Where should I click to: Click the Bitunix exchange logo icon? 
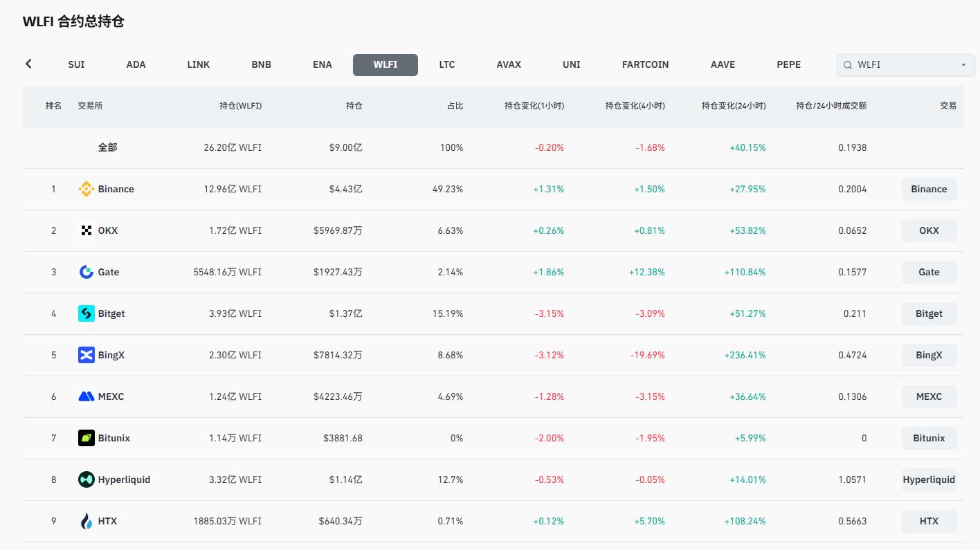(x=86, y=438)
